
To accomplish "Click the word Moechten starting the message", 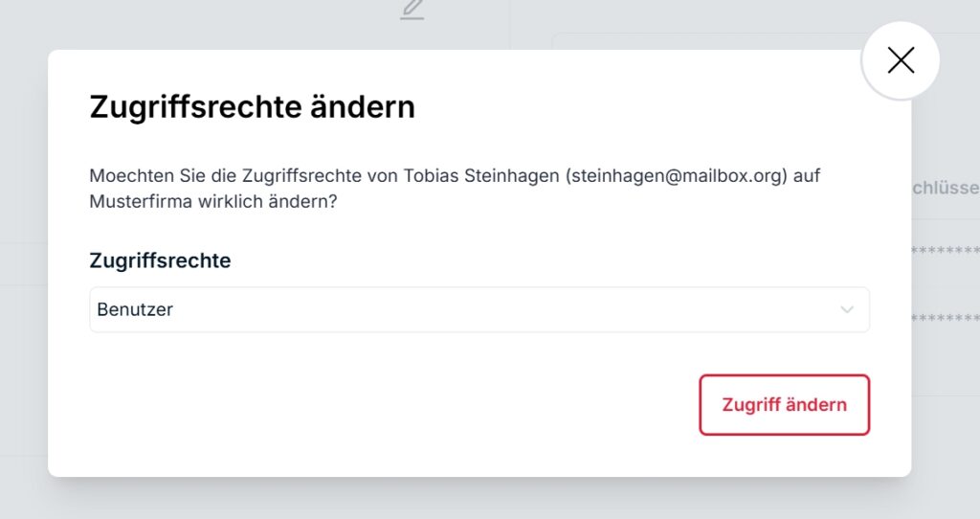I will [x=132, y=175].
